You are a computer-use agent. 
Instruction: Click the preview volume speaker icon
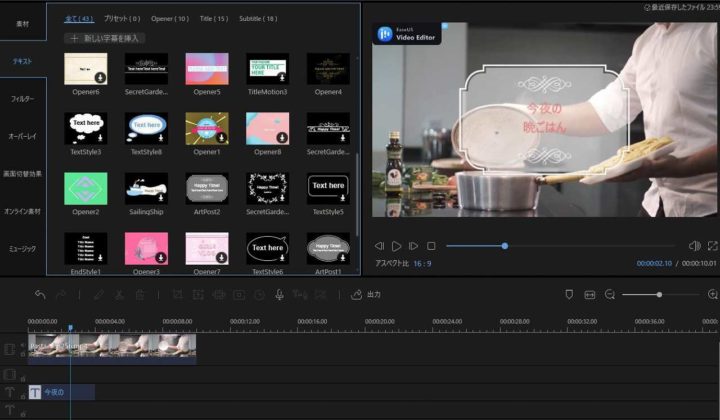click(694, 246)
